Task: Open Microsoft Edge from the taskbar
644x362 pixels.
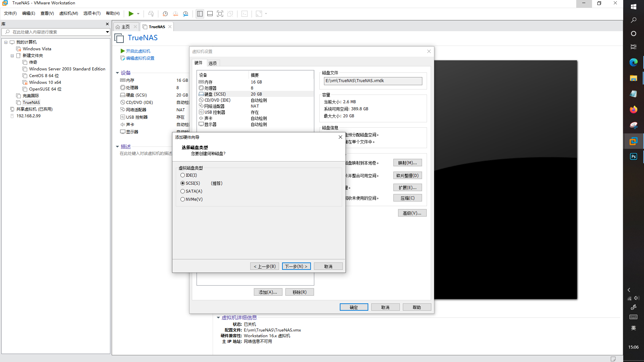Action: (633, 62)
